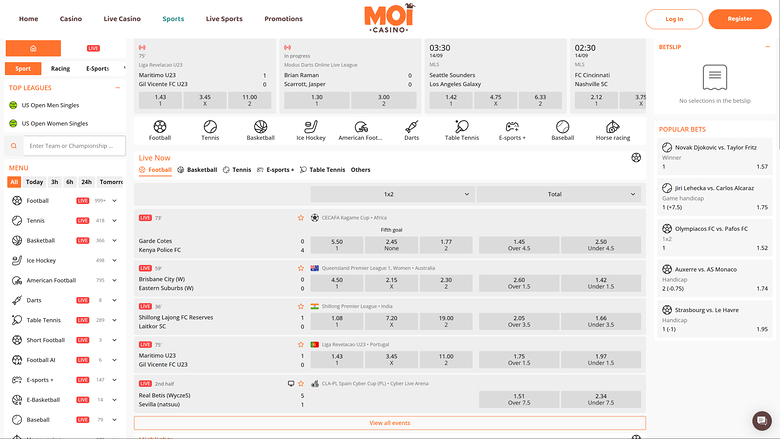The image size is (780, 439).
Task: Open the chat support bubble icon
Action: tap(762, 420)
